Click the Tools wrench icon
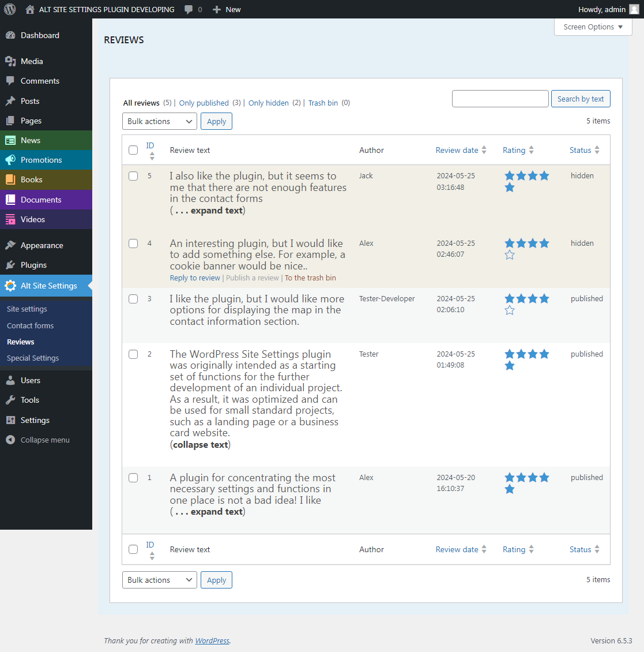 tap(10, 400)
